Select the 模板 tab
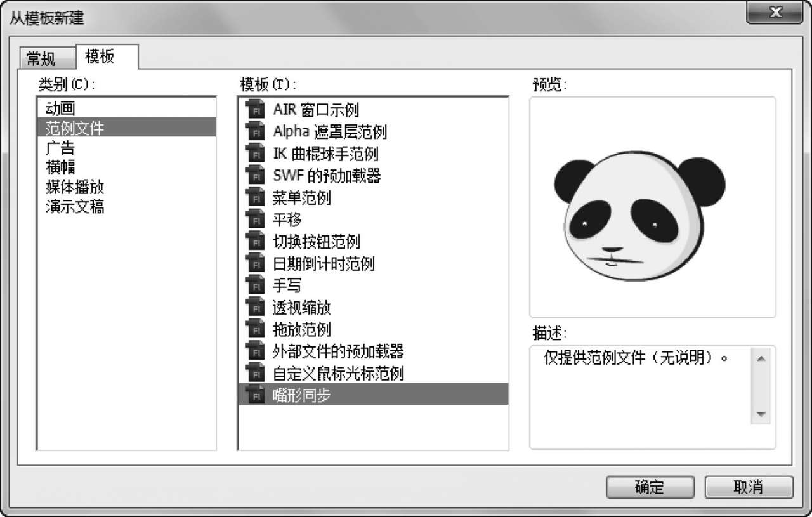The height and width of the screenshot is (517, 812). (100, 56)
